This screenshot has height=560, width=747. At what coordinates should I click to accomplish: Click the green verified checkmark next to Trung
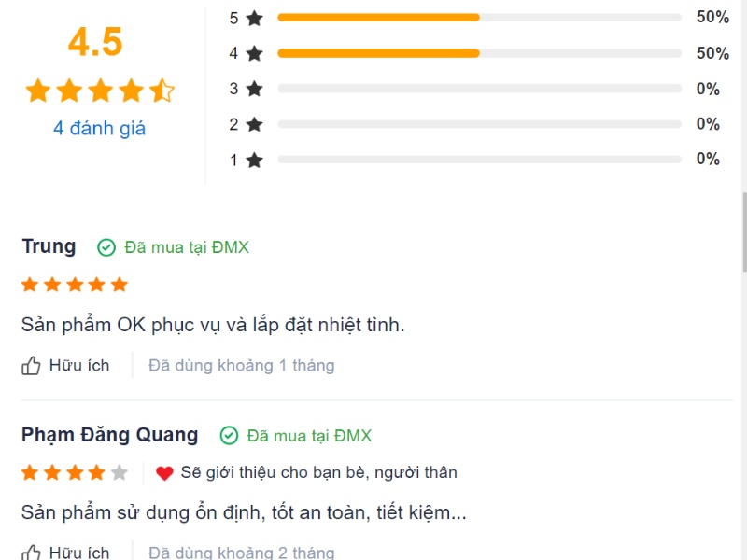(106, 247)
